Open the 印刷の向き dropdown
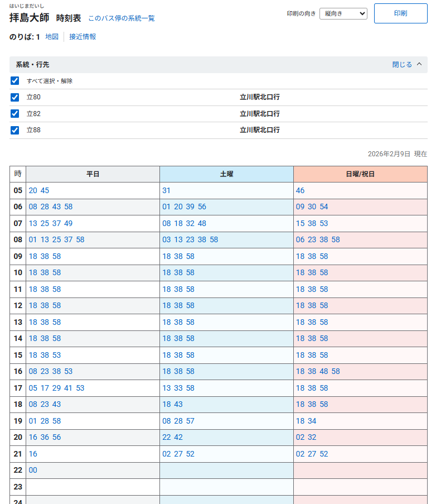 click(343, 13)
